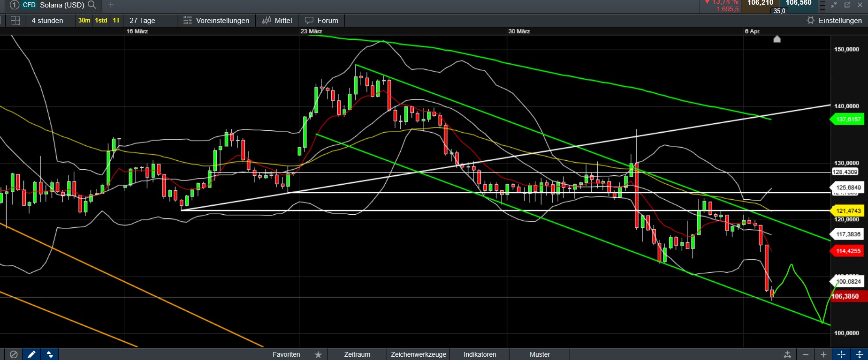868x360 pixels.
Task: Toggle the vertical auto-scale button
Action: tap(859, 354)
